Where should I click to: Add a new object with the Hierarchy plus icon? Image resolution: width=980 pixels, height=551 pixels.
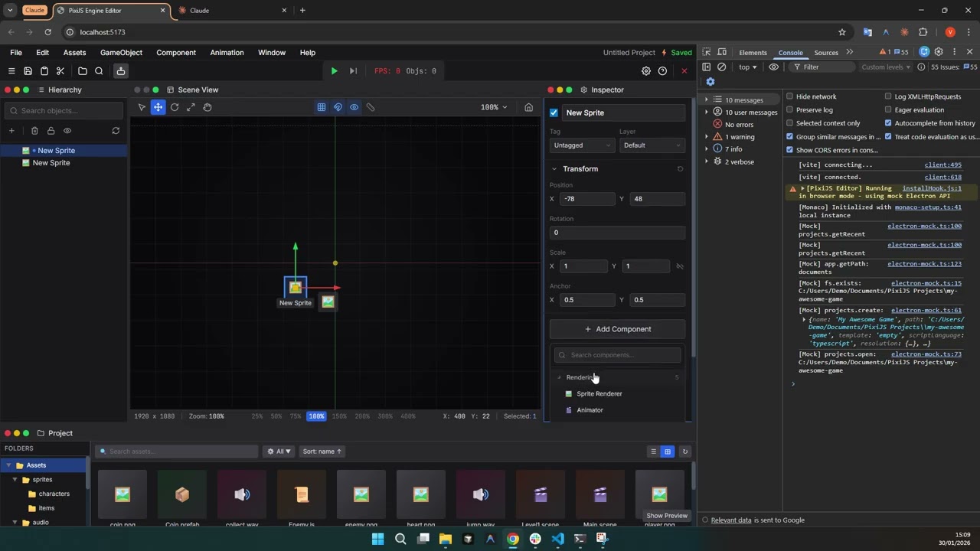point(11,131)
